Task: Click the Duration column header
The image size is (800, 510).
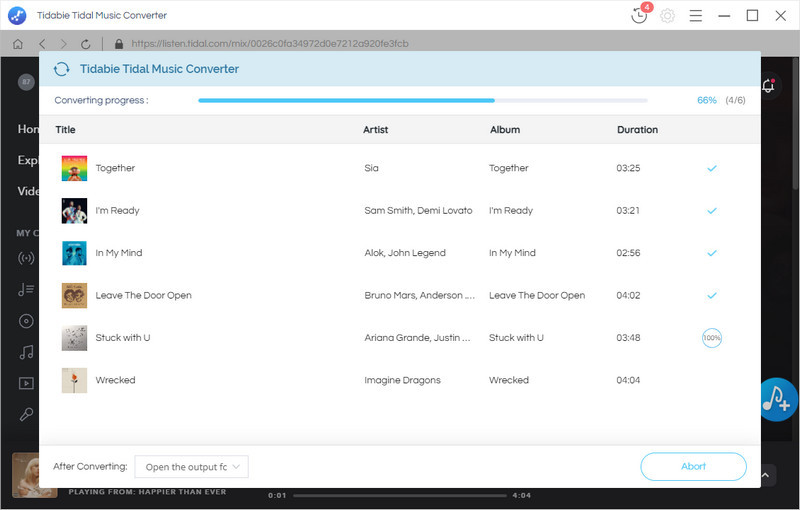Action: coord(637,130)
